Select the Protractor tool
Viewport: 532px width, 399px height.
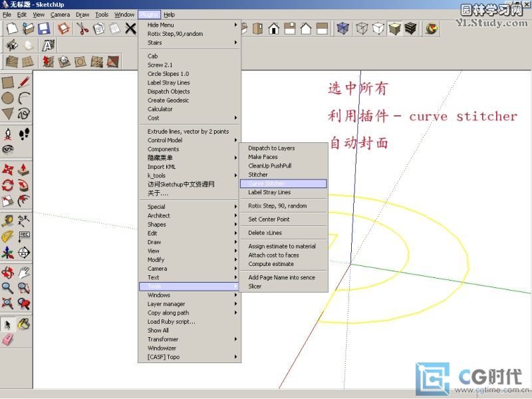[x=8, y=237]
